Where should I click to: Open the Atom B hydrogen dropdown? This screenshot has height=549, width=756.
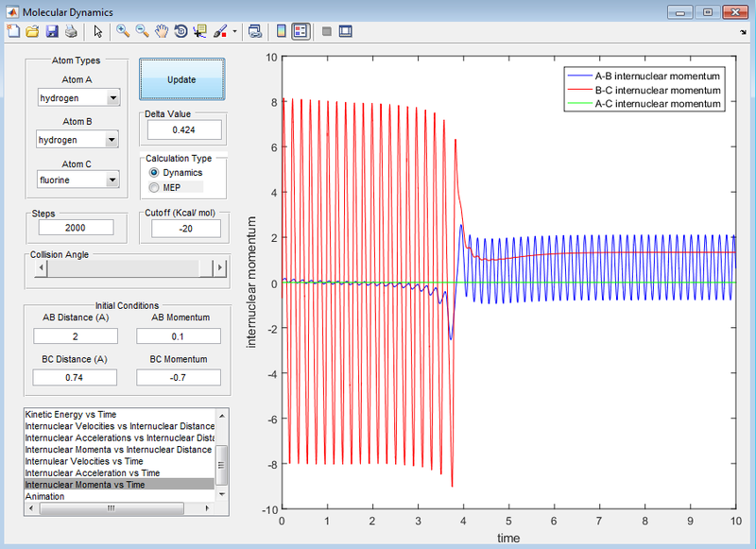77,139
